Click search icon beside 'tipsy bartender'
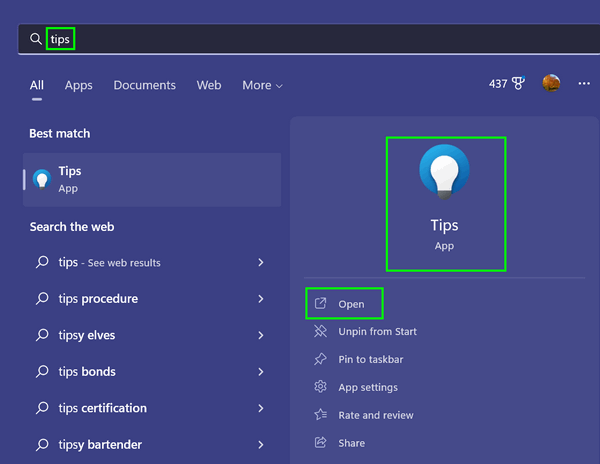The width and height of the screenshot is (600, 464). [42, 444]
